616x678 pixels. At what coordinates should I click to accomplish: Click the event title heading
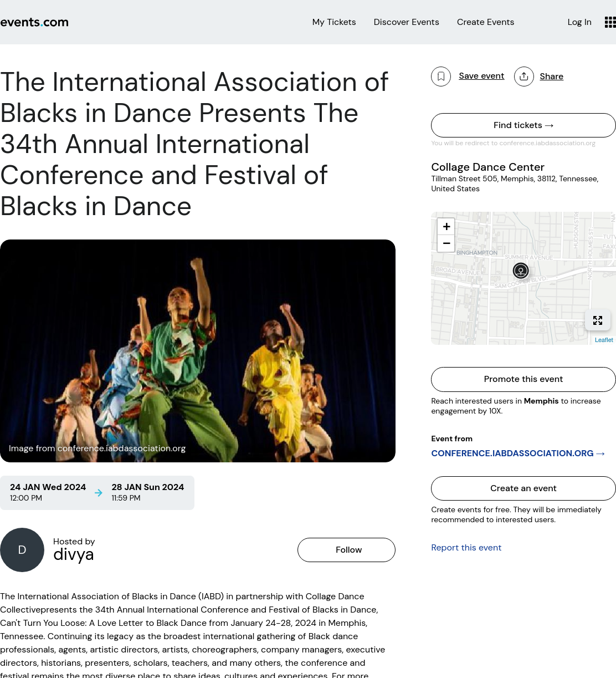[194, 144]
